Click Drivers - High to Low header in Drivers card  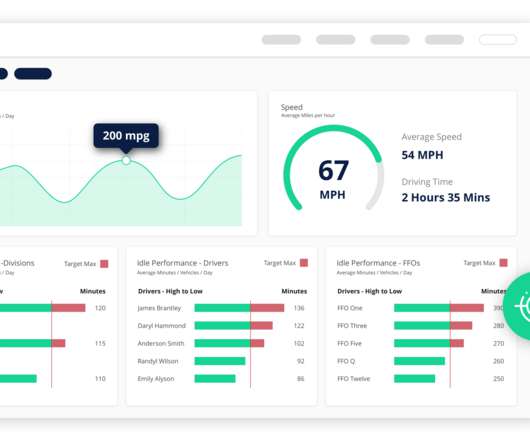tap(170, 291)
